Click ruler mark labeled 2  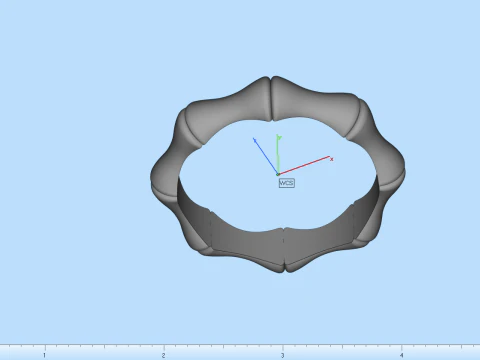pos(163,355)
